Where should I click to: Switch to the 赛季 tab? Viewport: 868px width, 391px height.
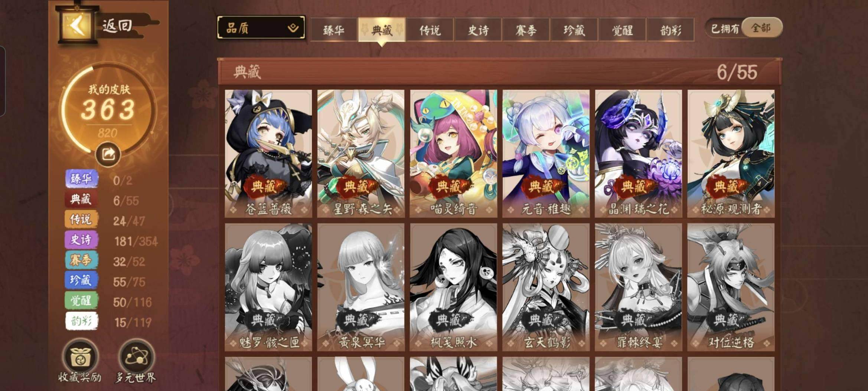(x=526, y=30)
